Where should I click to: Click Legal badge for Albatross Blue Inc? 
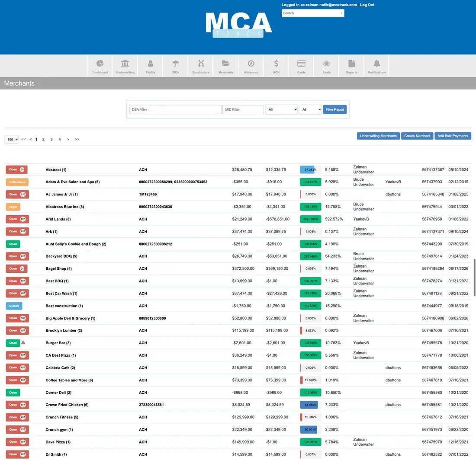13,207
